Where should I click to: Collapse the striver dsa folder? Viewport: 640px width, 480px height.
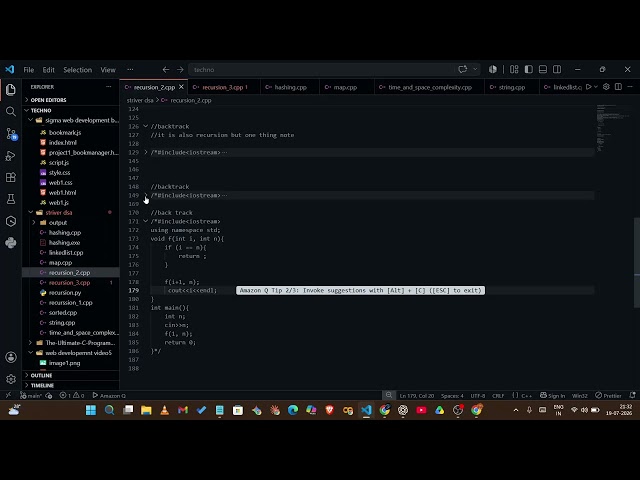click(71, 213)
